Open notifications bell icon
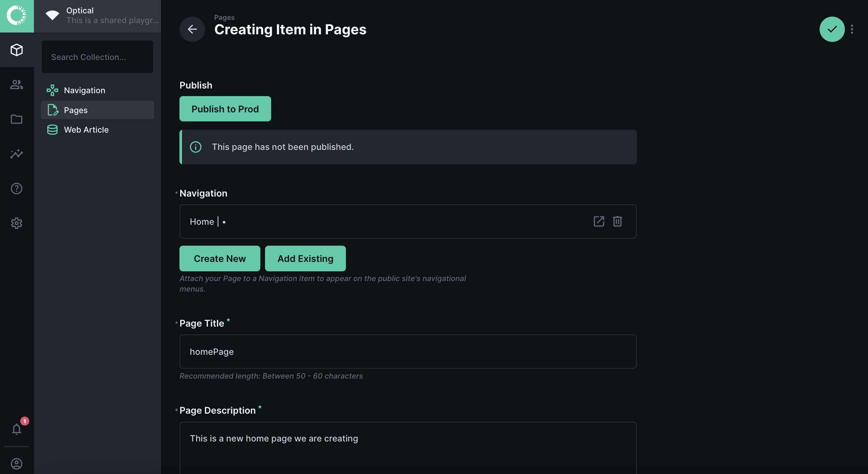This screenshot has height=474, width=868. [x=17, y=429]
